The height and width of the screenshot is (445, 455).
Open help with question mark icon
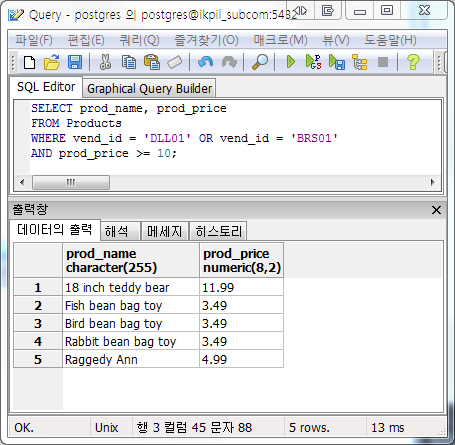(413, 62)
